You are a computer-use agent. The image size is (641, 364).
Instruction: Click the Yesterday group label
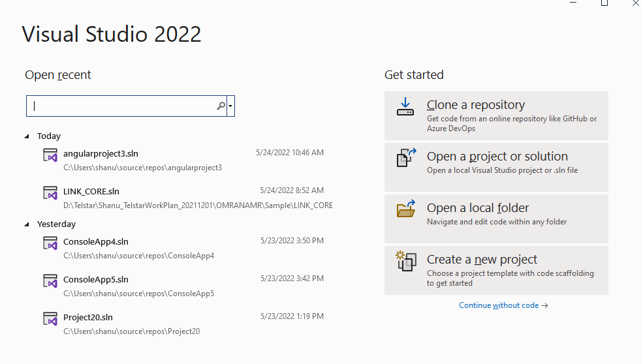point(56,224)
